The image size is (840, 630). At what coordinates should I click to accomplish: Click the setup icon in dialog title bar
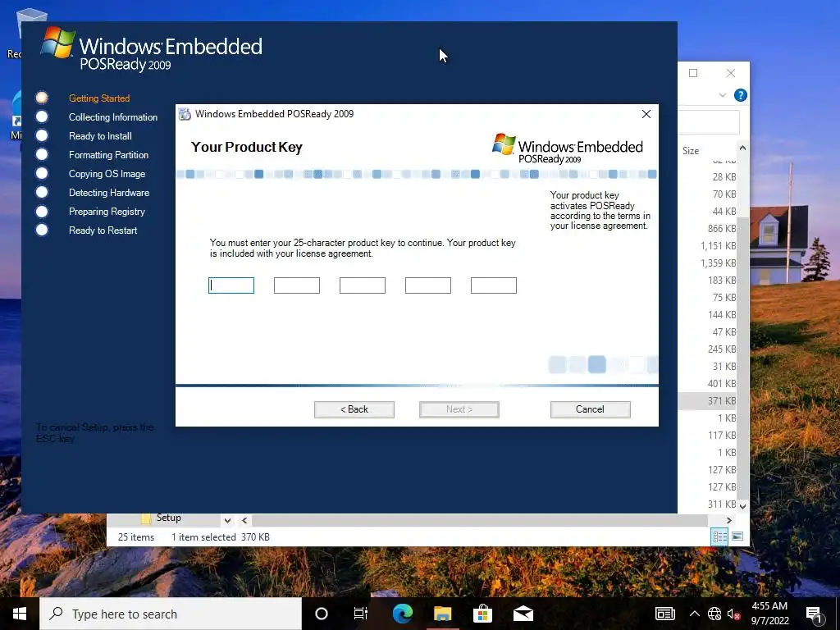(x=185, y=114)
